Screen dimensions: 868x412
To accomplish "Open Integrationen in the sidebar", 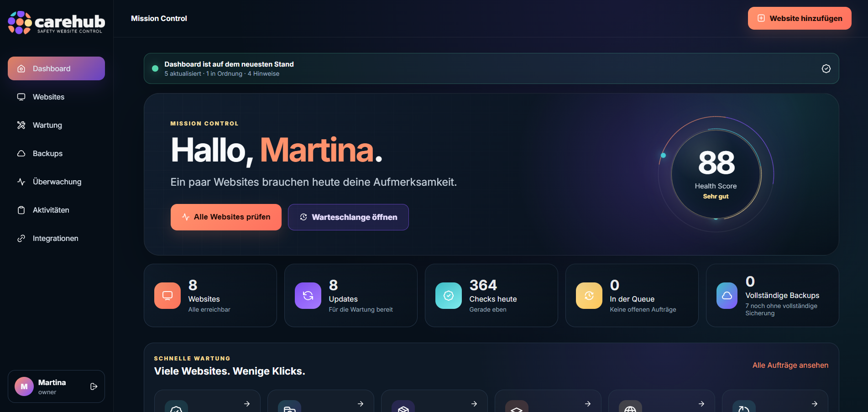I will point(56,238).
